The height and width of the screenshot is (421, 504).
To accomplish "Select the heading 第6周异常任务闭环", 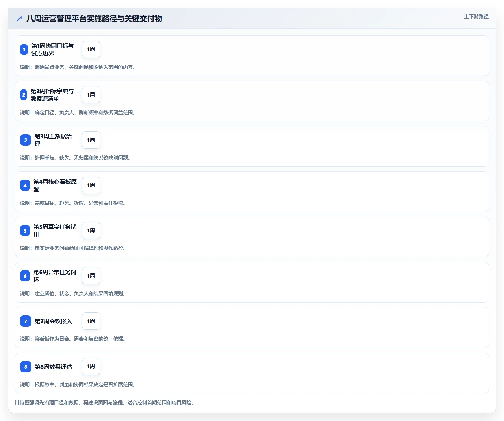I will [x=55, y=276].
